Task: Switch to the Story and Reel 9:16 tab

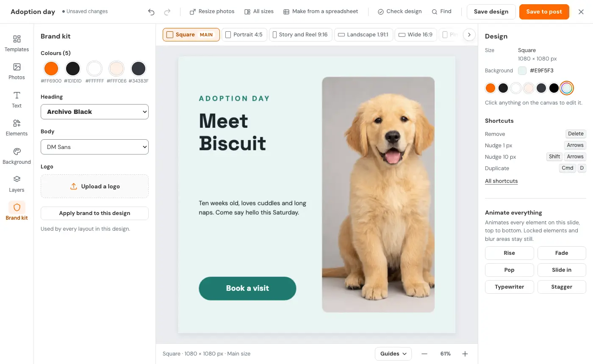Action: point(300,35)
